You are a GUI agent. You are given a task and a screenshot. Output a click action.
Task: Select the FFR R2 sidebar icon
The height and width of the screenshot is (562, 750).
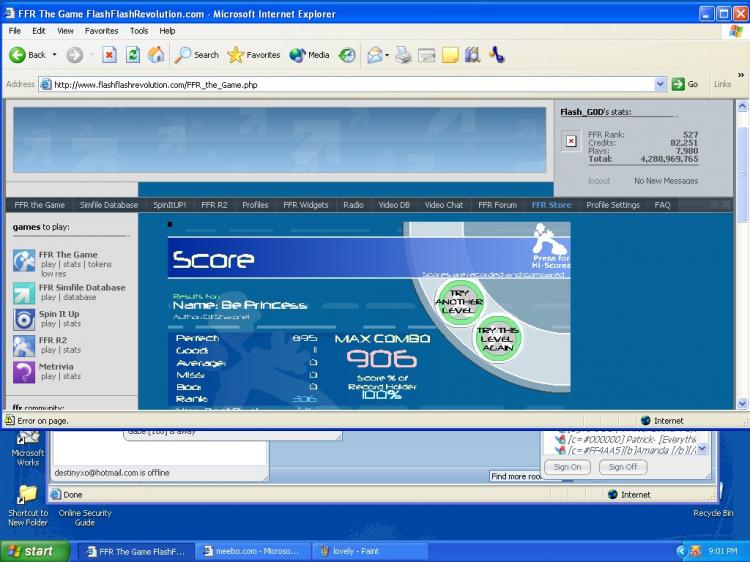pyautogui.click(x=24, y=346)
